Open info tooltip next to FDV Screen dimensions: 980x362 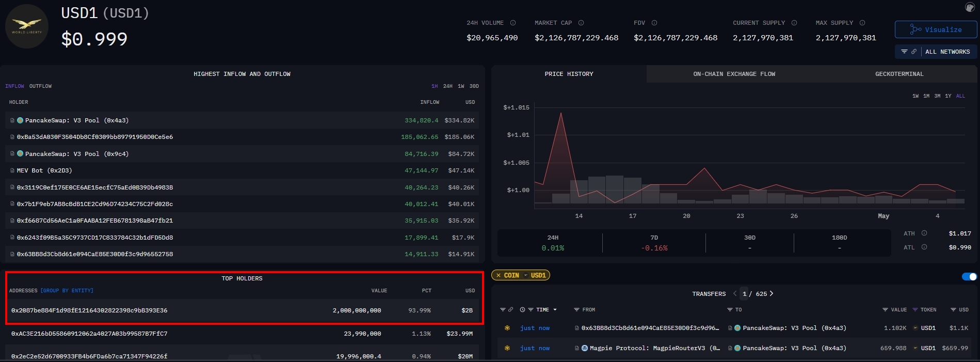coord(654,23)
